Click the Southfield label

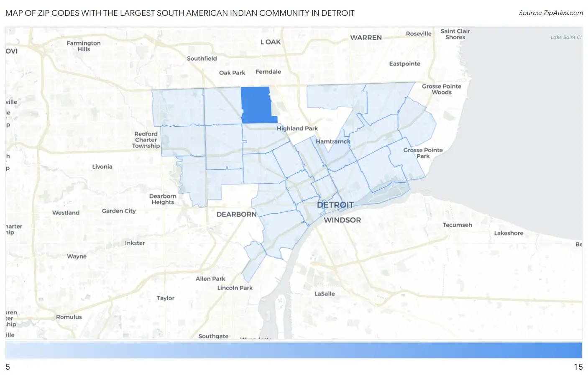click(202, 59)
